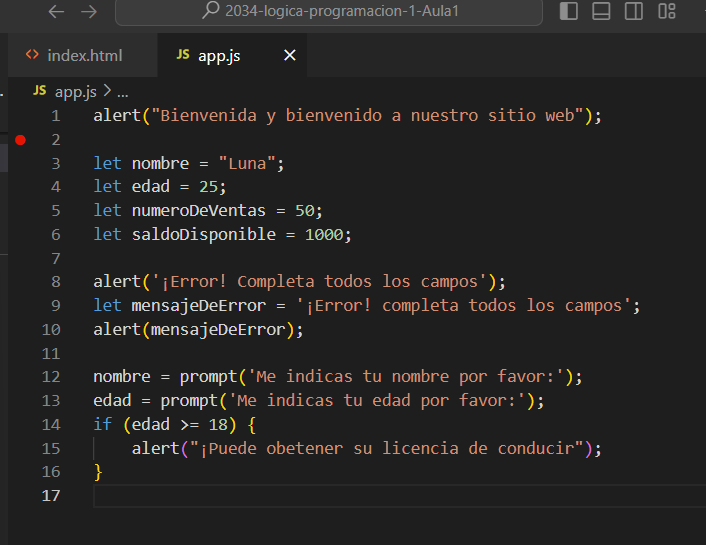Click the app.js breadcrumb item
Viewport: 706px width, 545px height.
[x=76, y=92]
